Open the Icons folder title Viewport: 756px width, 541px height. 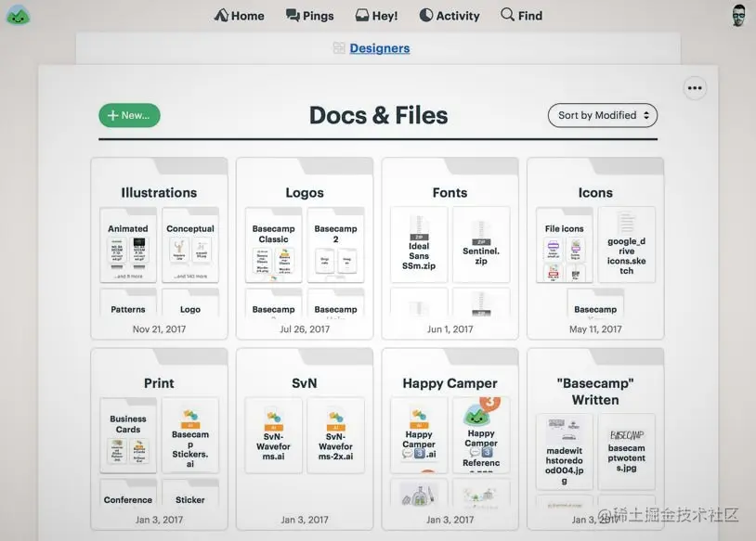(x=595, y=193)
